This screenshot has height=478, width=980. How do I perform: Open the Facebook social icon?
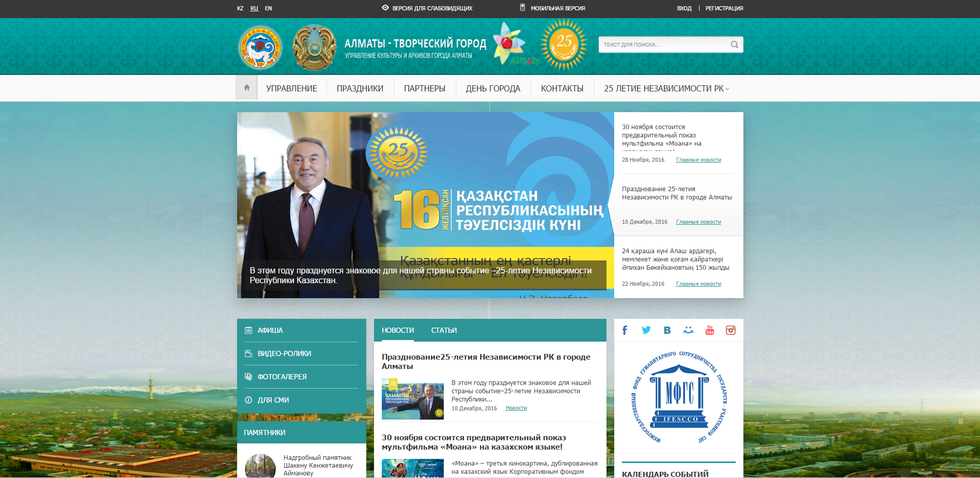pyautogui.click(x=625, y=330)
